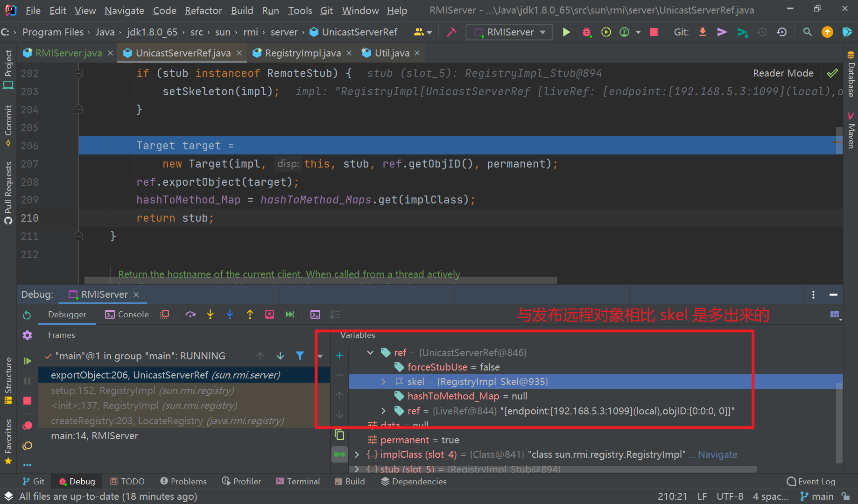
Task: Step Out of the current frame
Action: tap(250, 314)
